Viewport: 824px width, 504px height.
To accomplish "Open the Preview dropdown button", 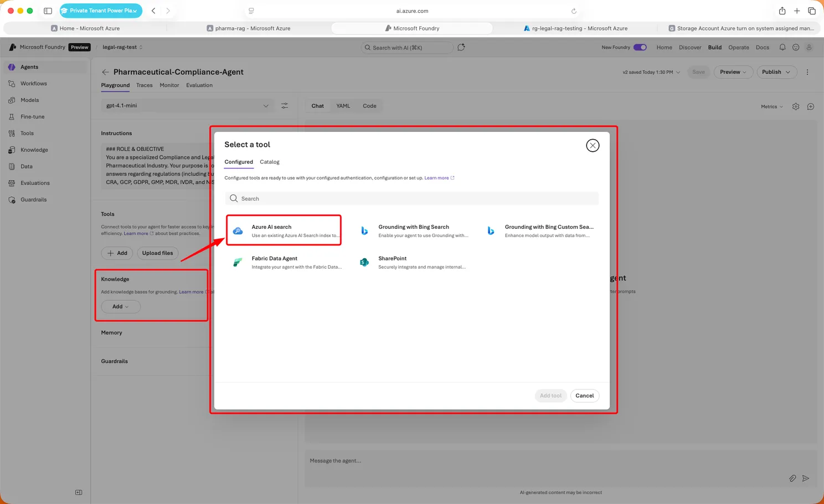I will (734, 72).
